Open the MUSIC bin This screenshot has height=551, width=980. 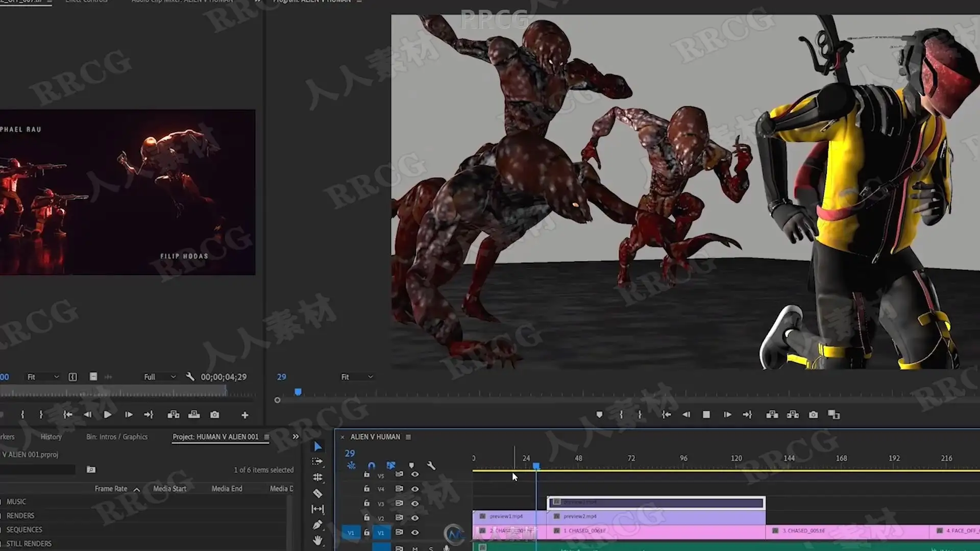tap(16, 502)
